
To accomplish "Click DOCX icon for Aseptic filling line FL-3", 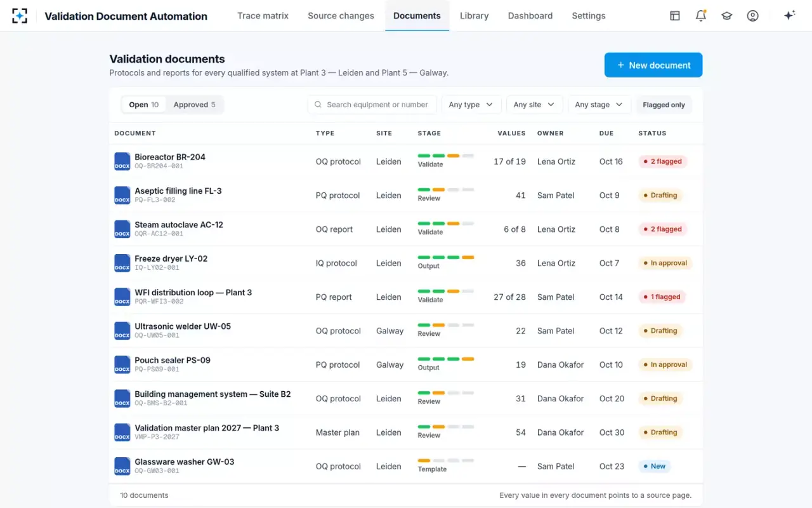I will point(122,195).
